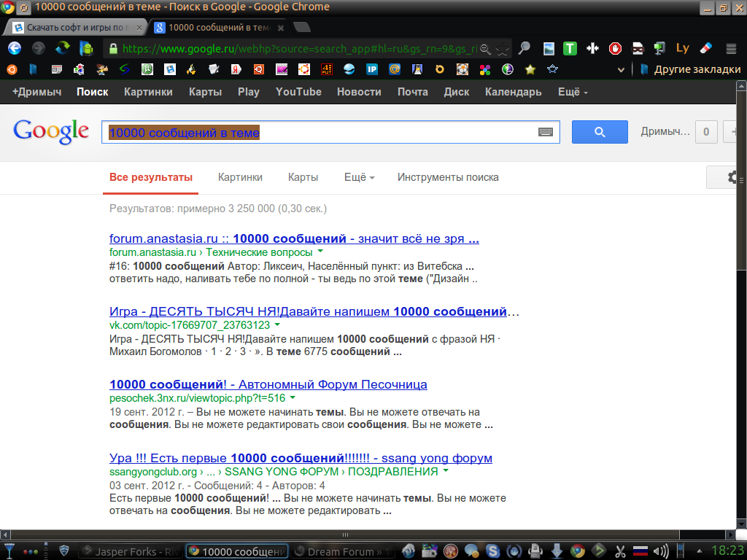This screenshot has height=560, width=747.
Task: Open Календарь in the Google bar
Action: point(513,92)
